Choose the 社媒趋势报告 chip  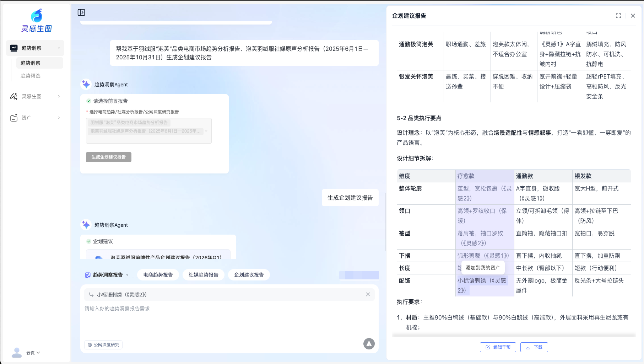204,275
